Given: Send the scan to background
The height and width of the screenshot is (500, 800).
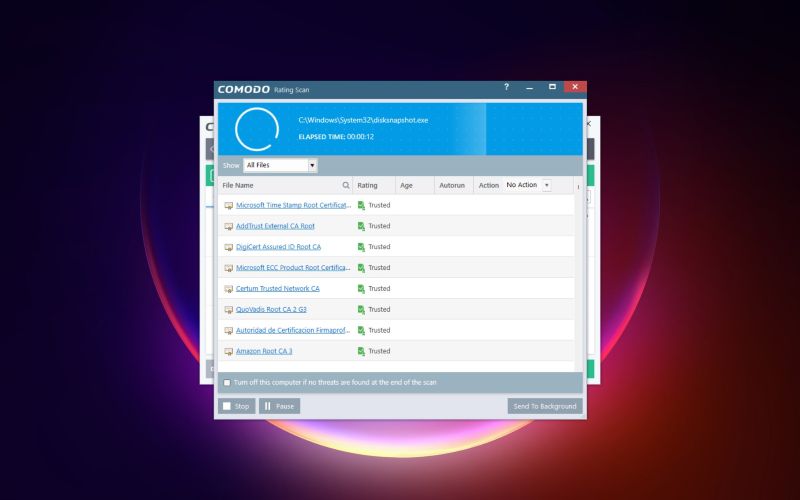Looking at the screenshot, I should click(545, 406).
